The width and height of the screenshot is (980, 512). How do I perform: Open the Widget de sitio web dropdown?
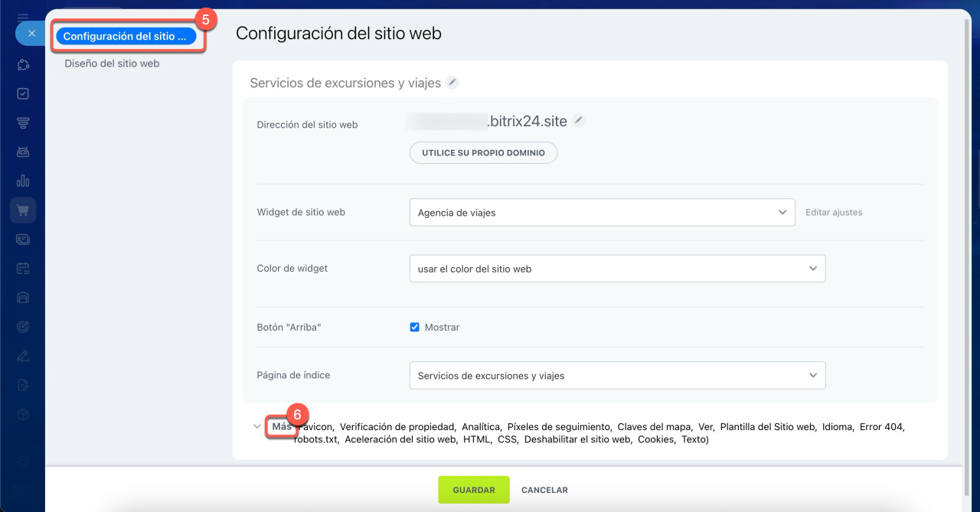pyautogui.click(x=603, y=212)
